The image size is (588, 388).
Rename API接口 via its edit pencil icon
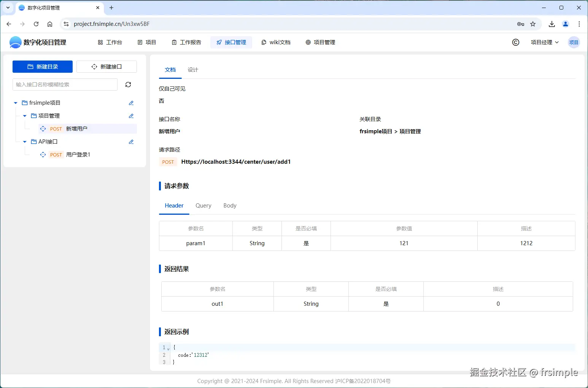coord(131,142)
